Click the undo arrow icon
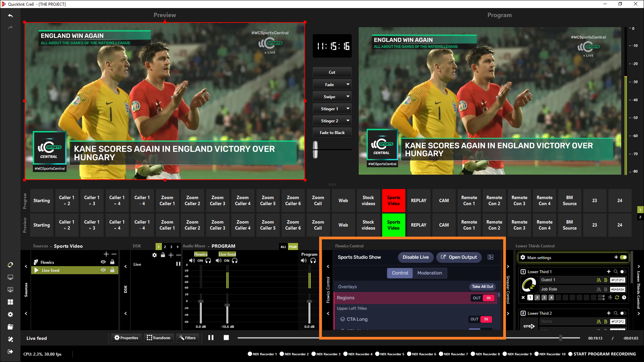Viewport: 644px width, 362px height. 10,16
